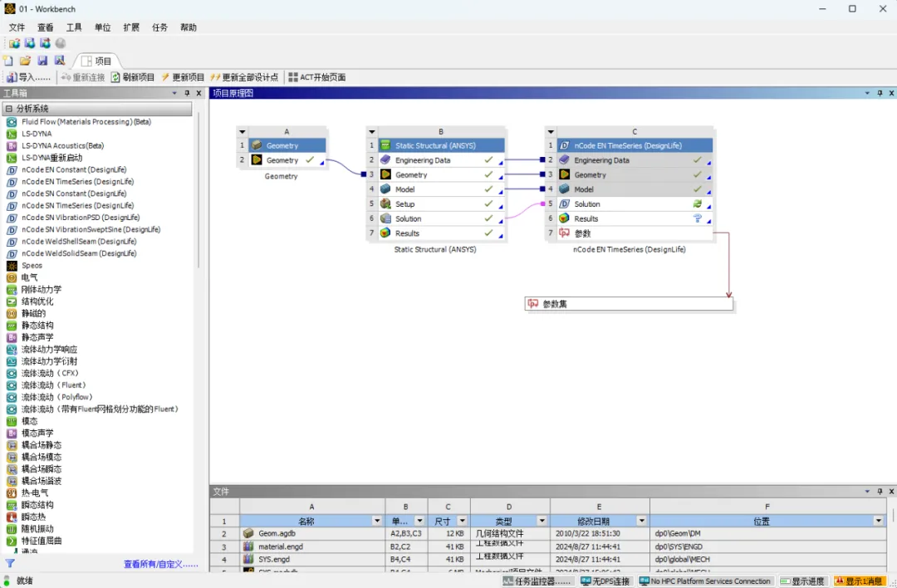Click the Results cell icon in nCode system
The image size is (897, 588).
click(564, 218)
